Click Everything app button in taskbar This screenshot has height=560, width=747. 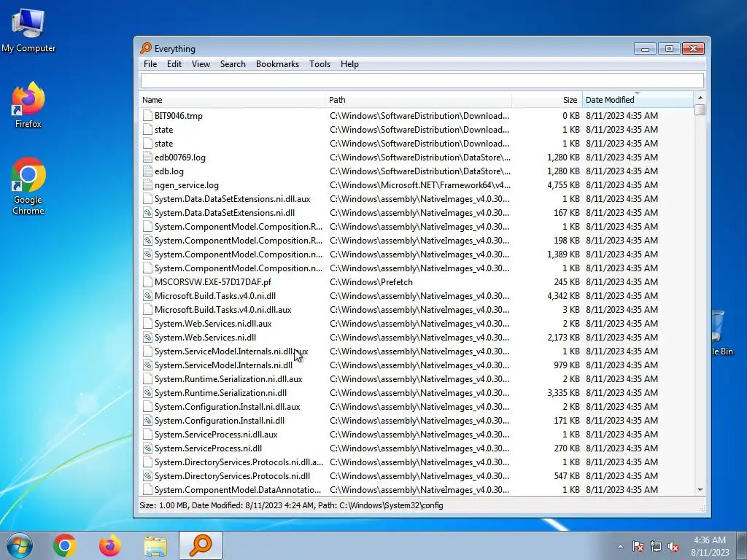(x=201, y=545)
